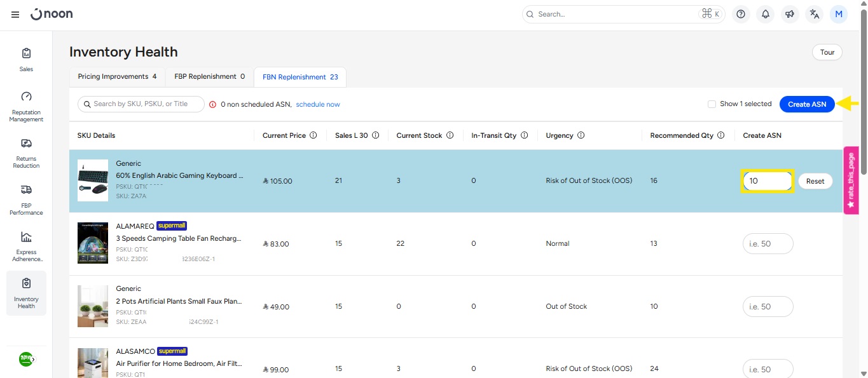868x378 pixels.
Task: Open Returns Reduction from sidebar
Action: 26,152
